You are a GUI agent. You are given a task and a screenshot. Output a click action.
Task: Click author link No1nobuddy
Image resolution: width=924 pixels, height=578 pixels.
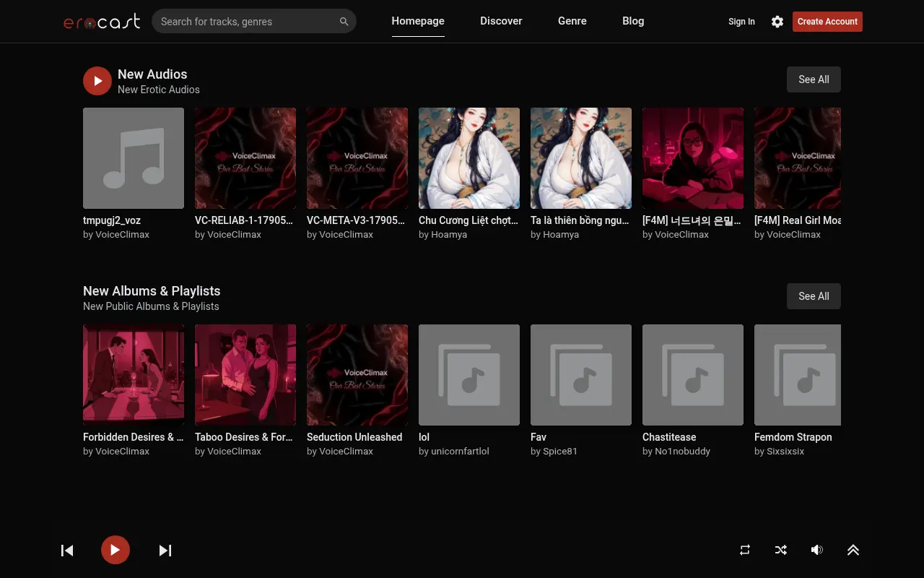(682, 452)
